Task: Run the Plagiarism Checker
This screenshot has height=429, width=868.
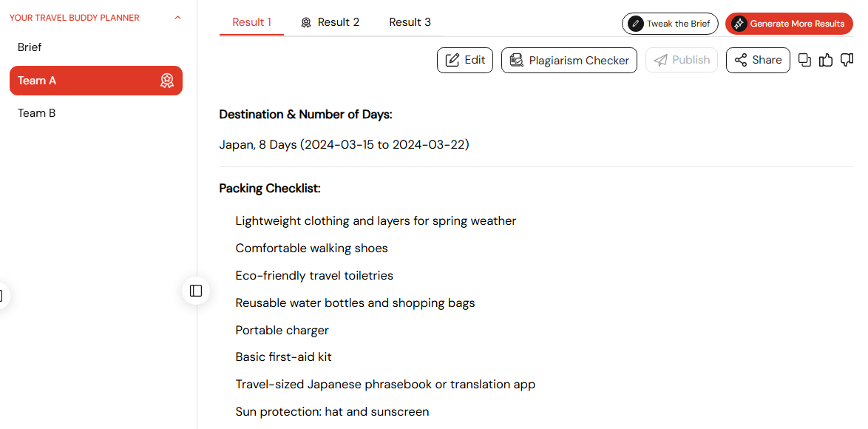Action: [x=569, y=61]
